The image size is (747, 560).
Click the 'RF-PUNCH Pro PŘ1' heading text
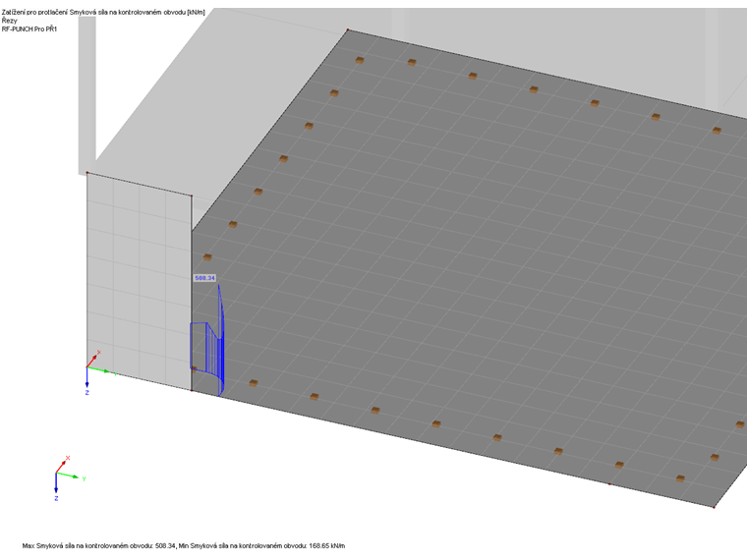tap(29, 29)
